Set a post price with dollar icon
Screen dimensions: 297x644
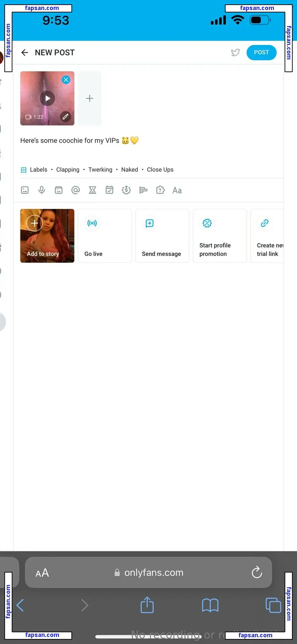click(x=126, y=190)
